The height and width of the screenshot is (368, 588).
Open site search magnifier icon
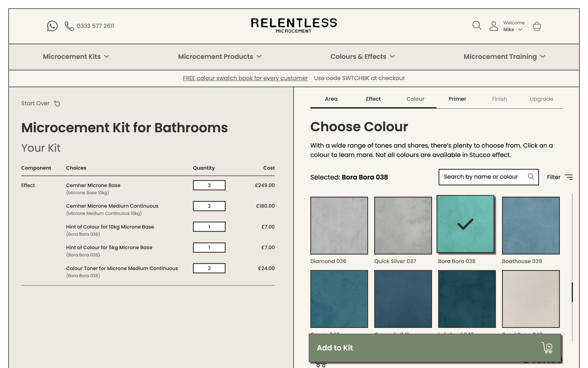tap(477, 26)
